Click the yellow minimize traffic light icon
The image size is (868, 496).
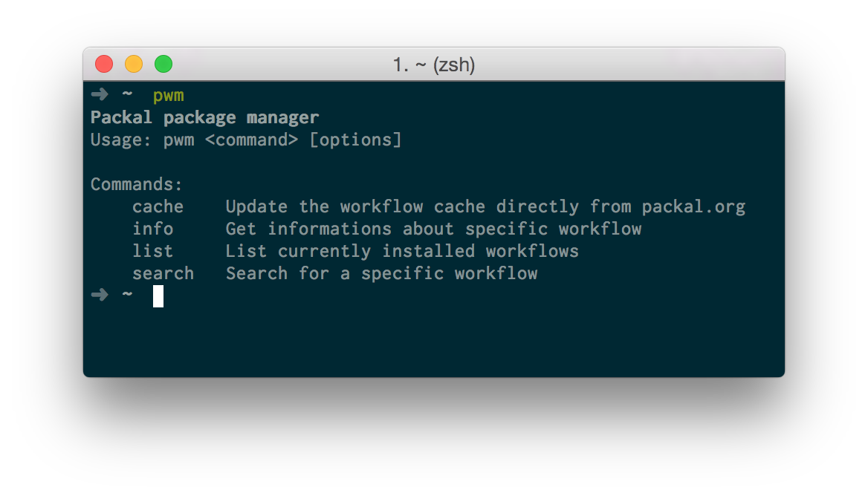pyautogui.click(x=134, y=64)
